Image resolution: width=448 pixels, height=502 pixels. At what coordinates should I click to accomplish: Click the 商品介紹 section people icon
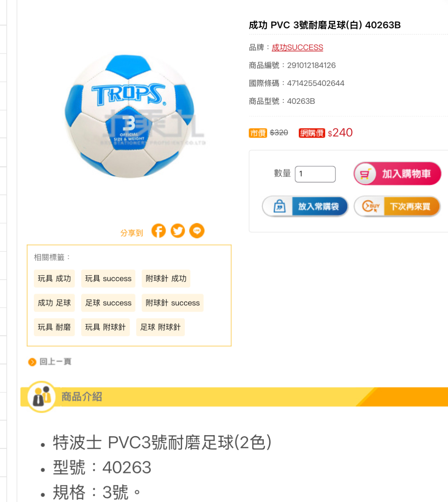(42, 396)
